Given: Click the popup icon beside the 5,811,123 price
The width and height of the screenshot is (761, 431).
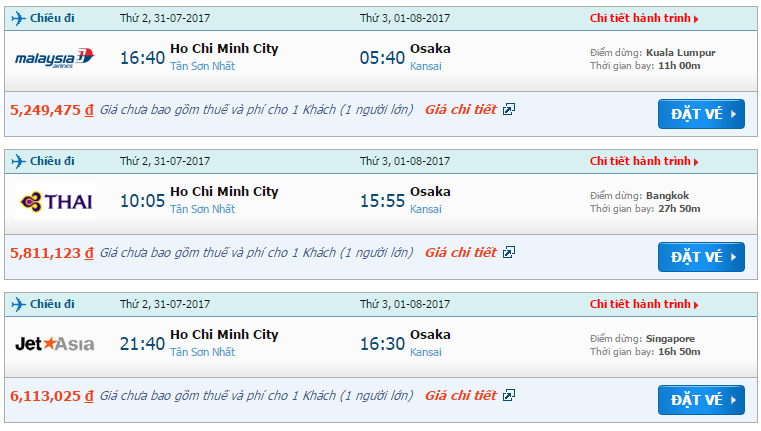Looking at the screenshot, I should [509, 253].
